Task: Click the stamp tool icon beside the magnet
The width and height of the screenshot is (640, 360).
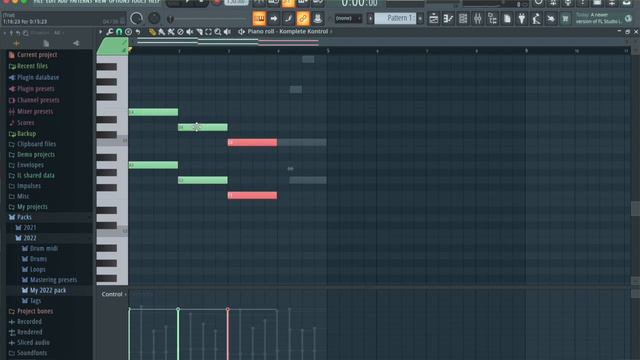Action: [128, 32]
